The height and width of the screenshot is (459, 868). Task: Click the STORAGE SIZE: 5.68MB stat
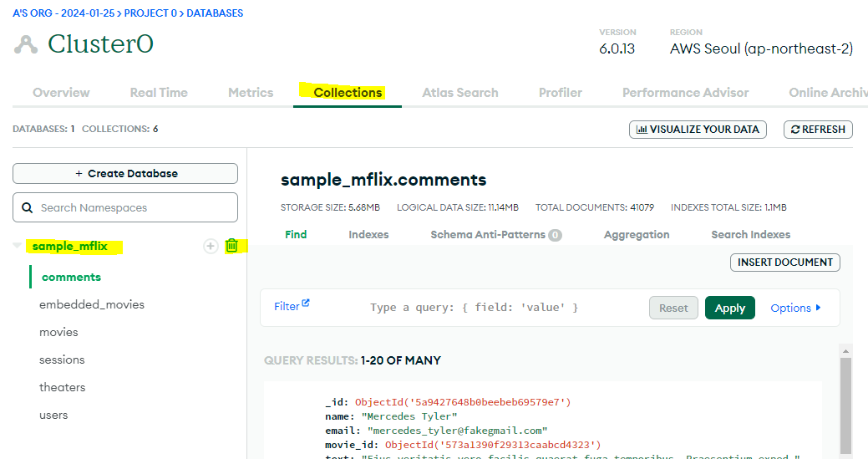330,207
